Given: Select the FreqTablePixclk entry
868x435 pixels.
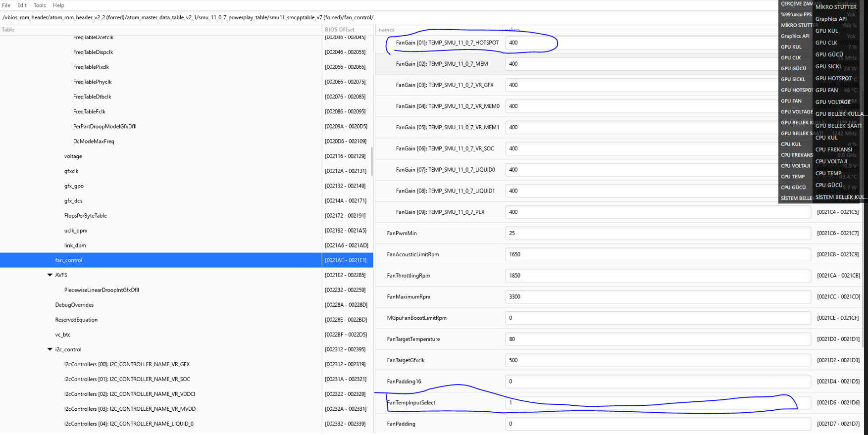Looking at the screenshot, I should click(x=91, y=67).
